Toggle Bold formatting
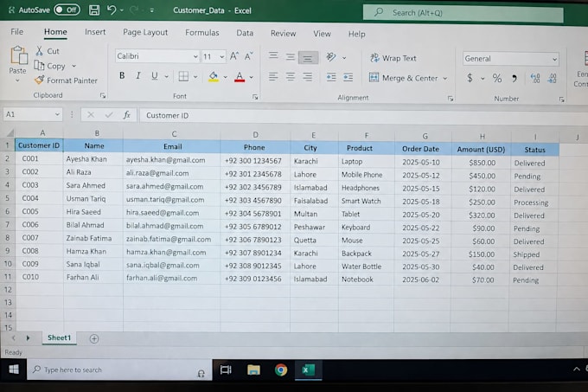 point(122,76)
